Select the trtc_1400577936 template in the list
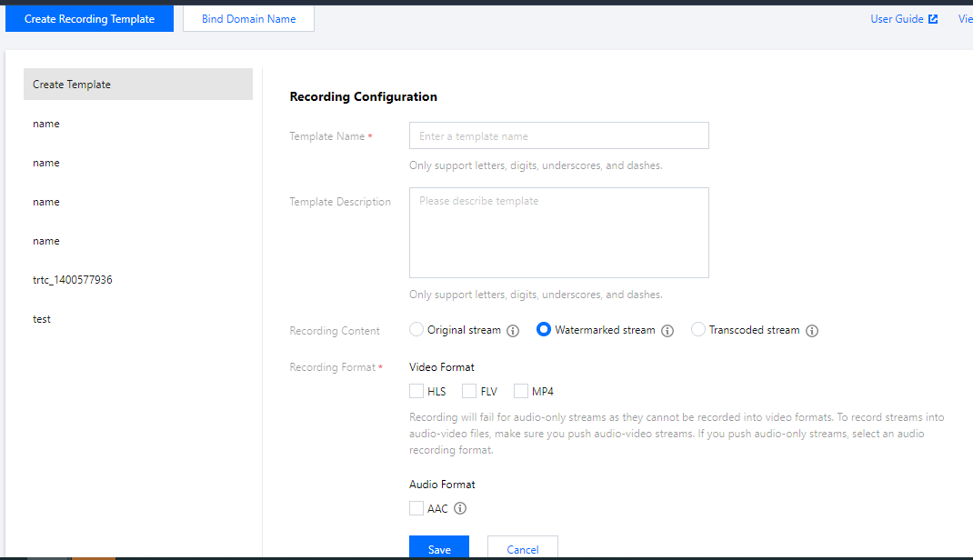This screenshot has width=973, height=560. pos(73,280)
